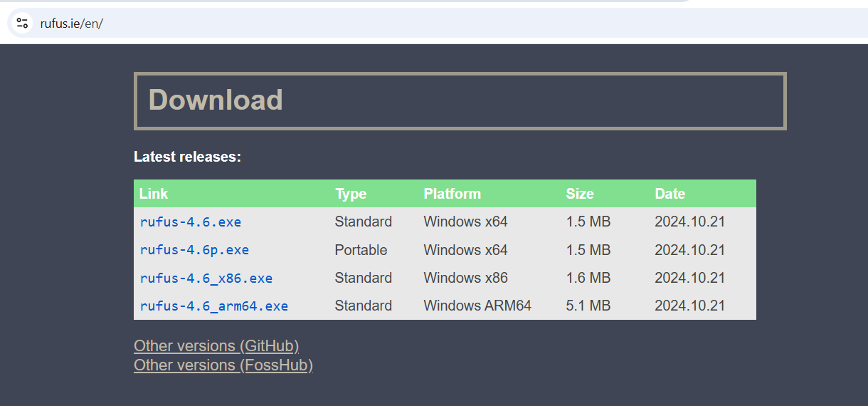The height and width of the screenshot is (406, 868).
Task: Click the Latest releases label
Action: point(188,157)
